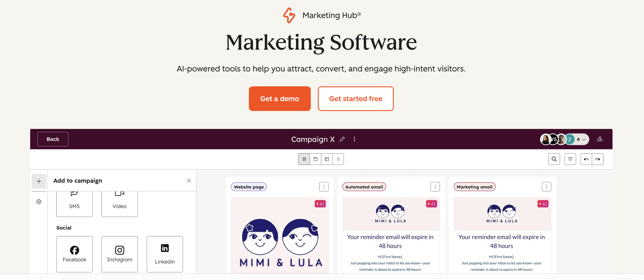Switch to the grid view
Viewport: 644px width, 280px height.
pyautogui.click(x=304, y=159)
